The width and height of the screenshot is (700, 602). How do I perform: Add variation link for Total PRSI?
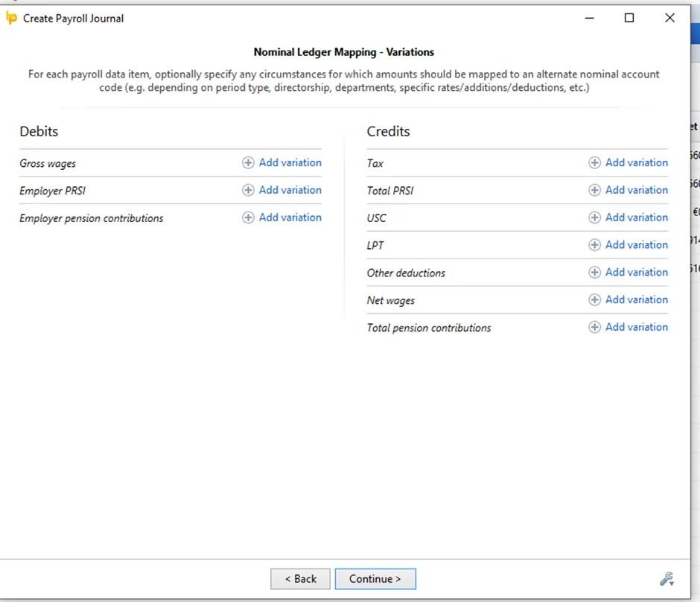(x=637, y=190)
